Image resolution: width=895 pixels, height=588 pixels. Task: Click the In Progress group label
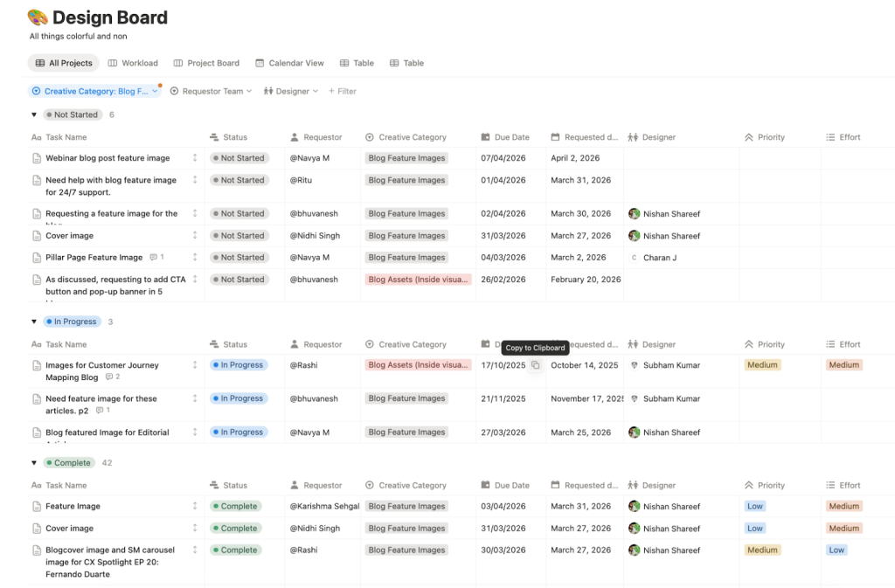(72, 322)
